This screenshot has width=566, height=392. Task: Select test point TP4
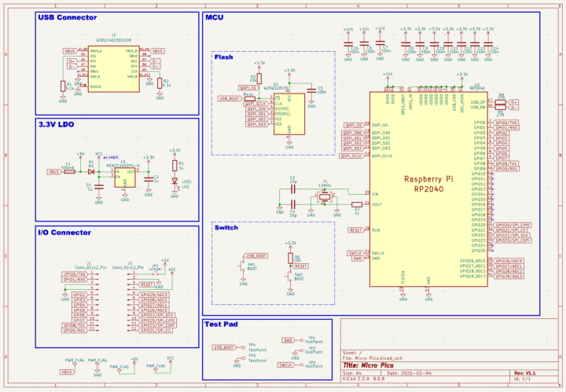pos(242,346)
